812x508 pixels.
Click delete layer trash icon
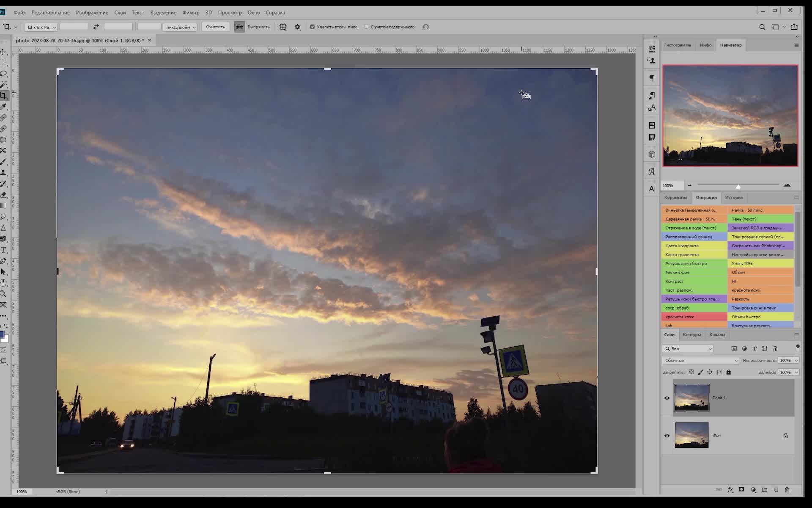click(787, 490)
